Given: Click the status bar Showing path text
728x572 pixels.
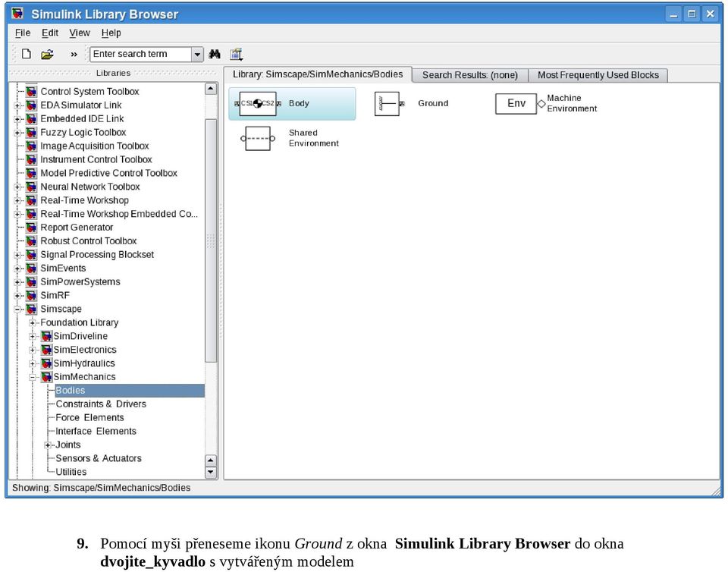Looking at the screenshot, I should click(101, 488).
